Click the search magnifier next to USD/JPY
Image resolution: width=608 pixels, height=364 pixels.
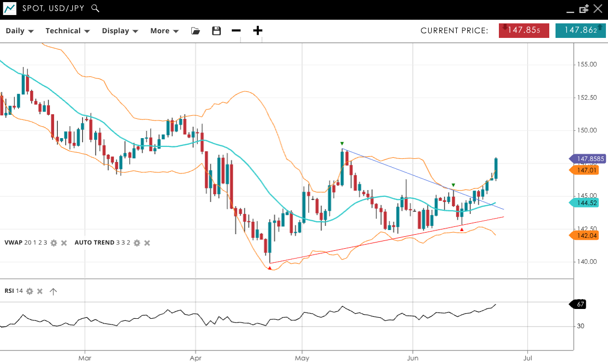[x=95, y=8]
